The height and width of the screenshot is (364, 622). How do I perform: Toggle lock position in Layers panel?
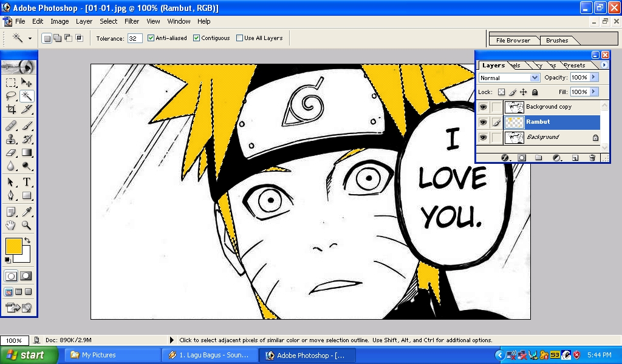[523, 92]
